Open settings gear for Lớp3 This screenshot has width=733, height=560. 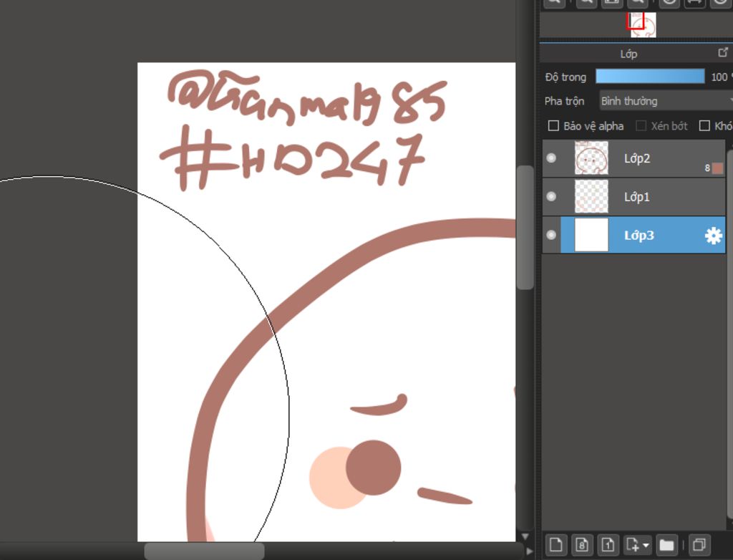[714, 236]
